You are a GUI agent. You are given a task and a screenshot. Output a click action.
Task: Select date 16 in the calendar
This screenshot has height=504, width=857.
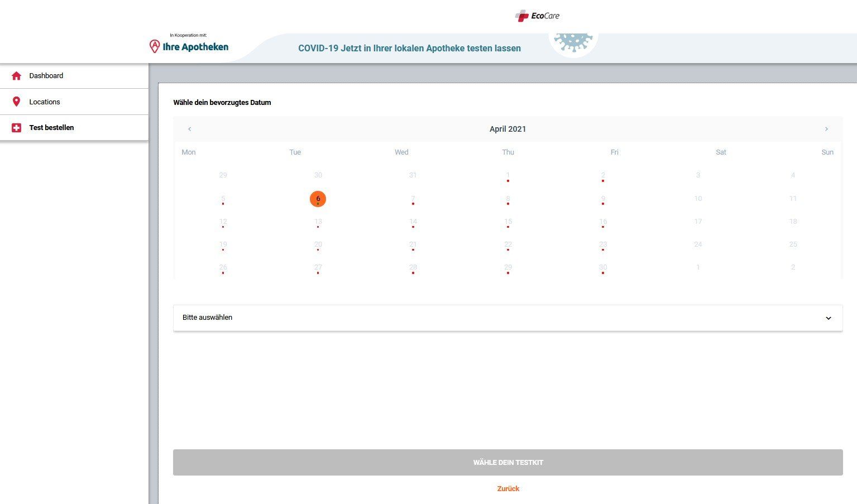(x=603, y=222)
